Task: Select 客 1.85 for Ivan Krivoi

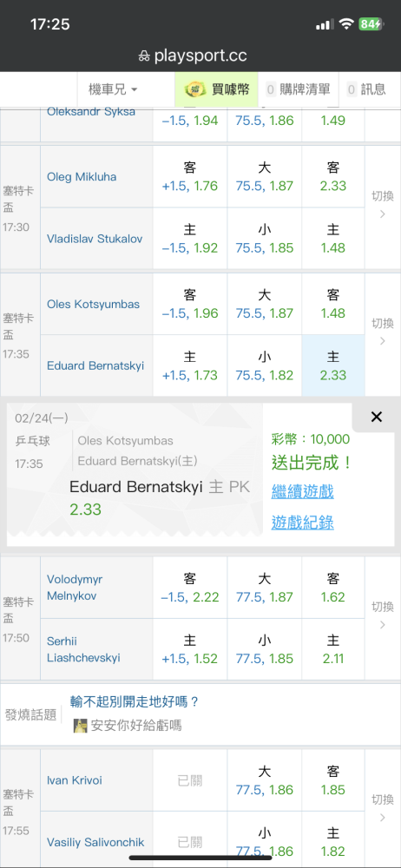Action: click(333, 780)
